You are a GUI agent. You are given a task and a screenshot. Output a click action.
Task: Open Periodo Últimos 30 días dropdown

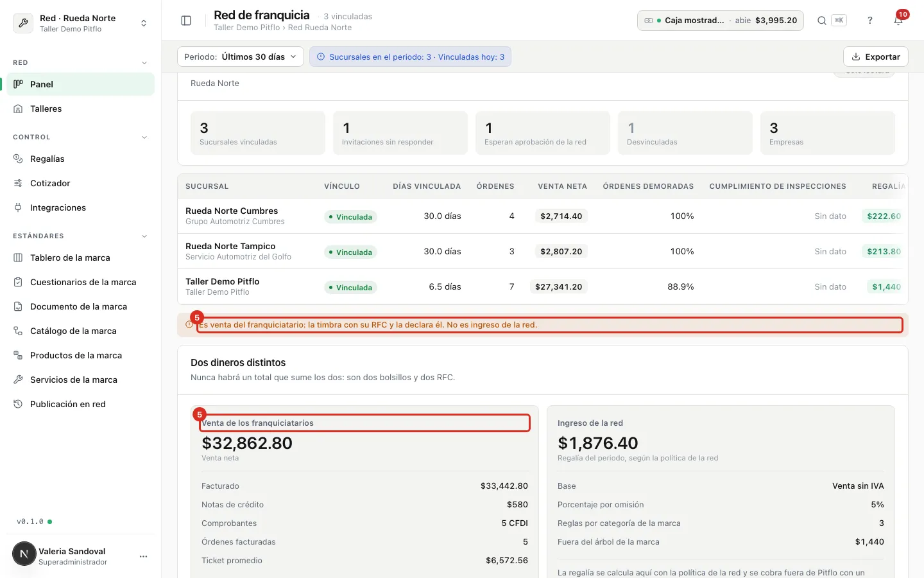[240, 57]
